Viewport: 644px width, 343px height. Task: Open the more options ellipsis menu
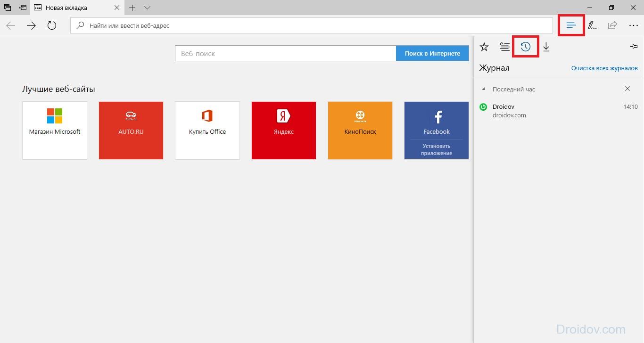pos(633,25)
